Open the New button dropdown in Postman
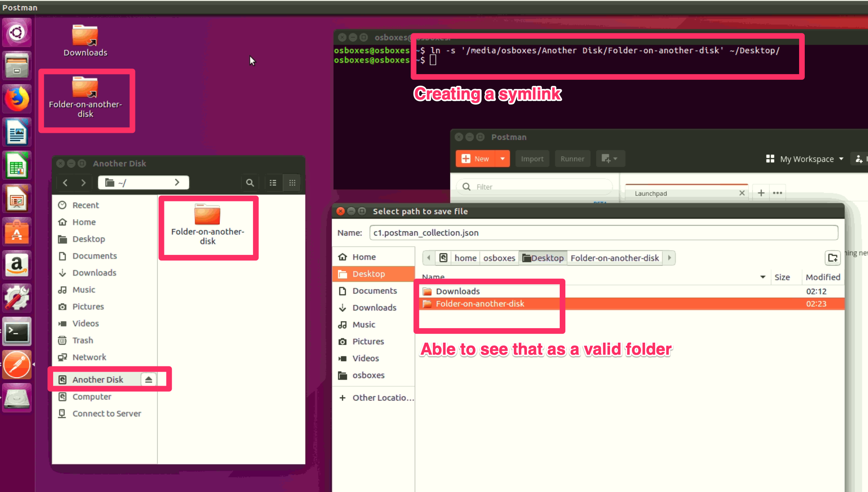 coord(503,159)
